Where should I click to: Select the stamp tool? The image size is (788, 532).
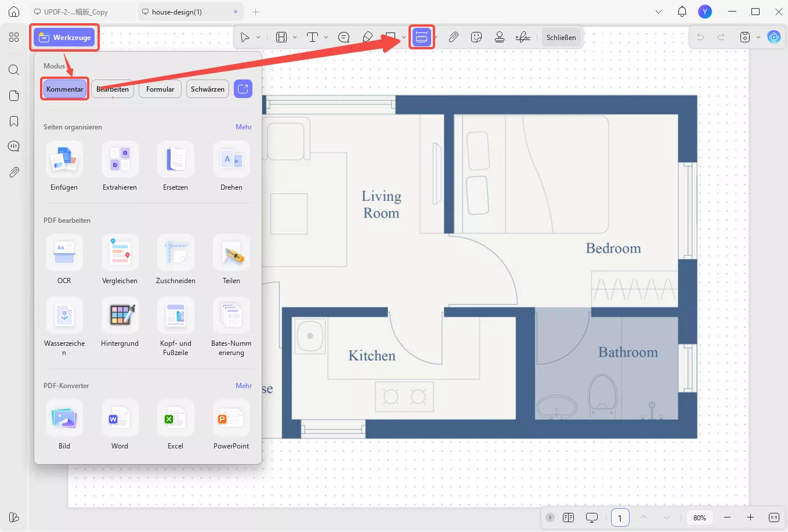click(x=500, y=38)
